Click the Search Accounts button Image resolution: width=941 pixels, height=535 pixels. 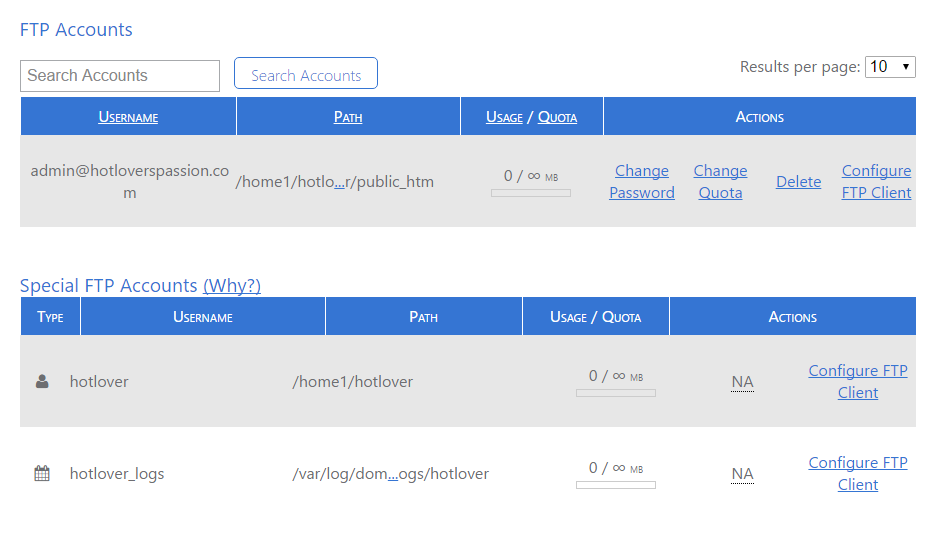306,73
